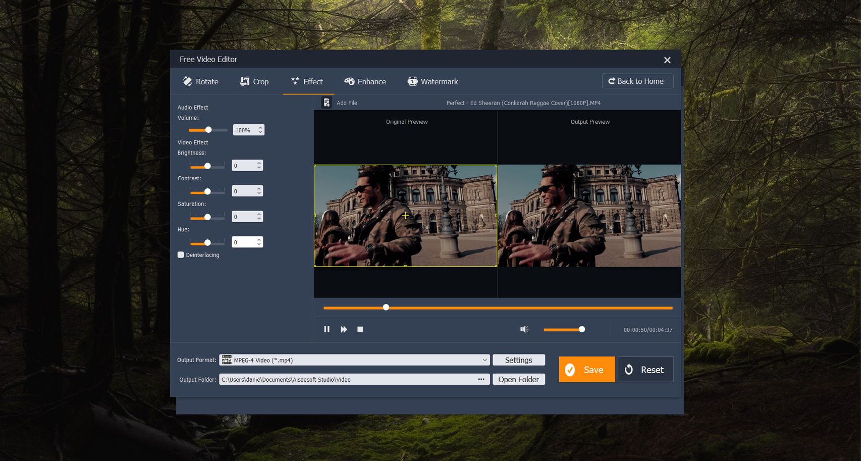Click the orange Save button
The width and height of the screenshot is (868, 461).
point(587,370)
